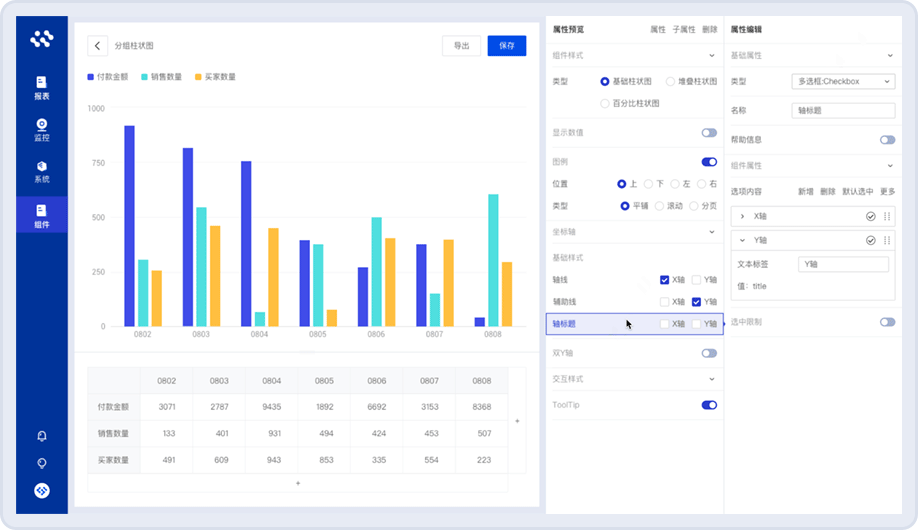Toggle the ToolTip switch
Viewport: 918px width, 530px height.
coord(709,405)
